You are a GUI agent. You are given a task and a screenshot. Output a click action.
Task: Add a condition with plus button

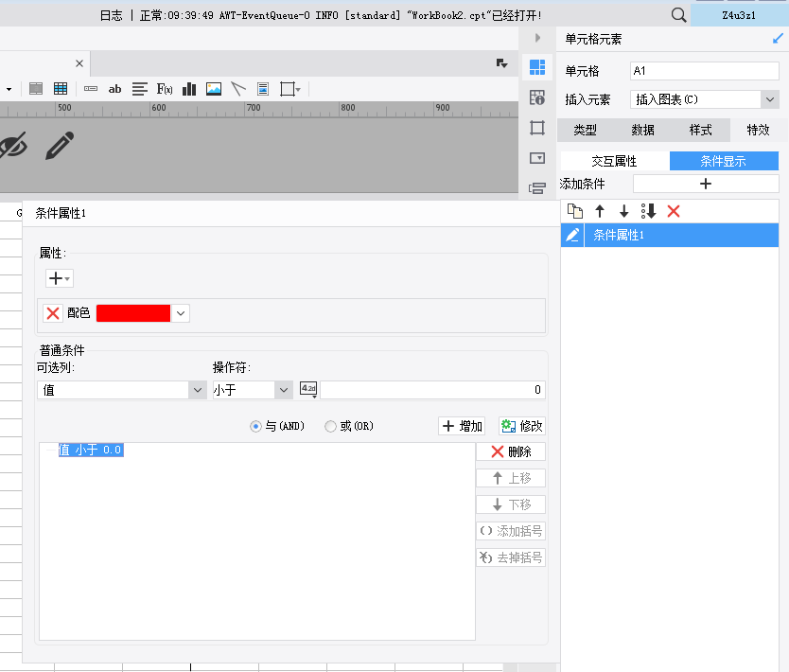click(706, 184)
